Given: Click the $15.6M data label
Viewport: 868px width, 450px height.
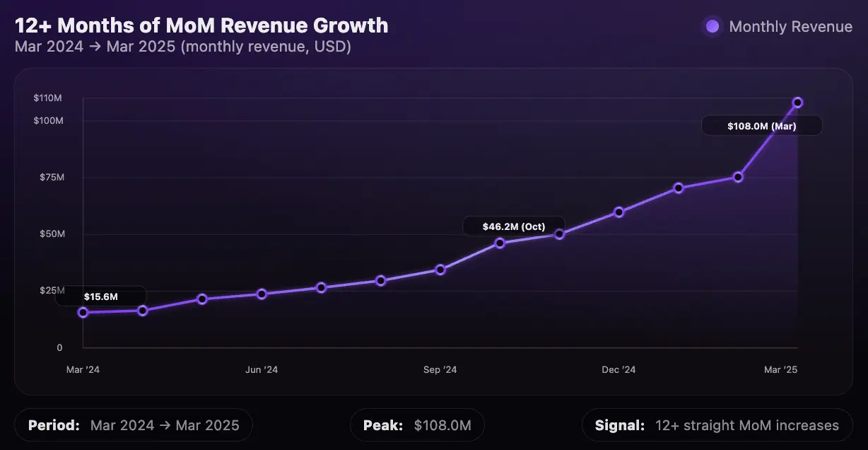Looking at the screenshot, I should coord(101,296).
